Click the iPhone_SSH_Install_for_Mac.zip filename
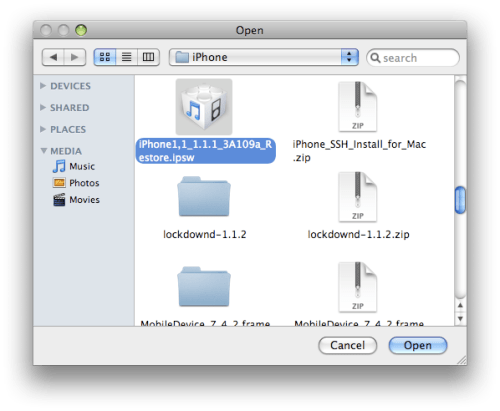 click(359, 151)
